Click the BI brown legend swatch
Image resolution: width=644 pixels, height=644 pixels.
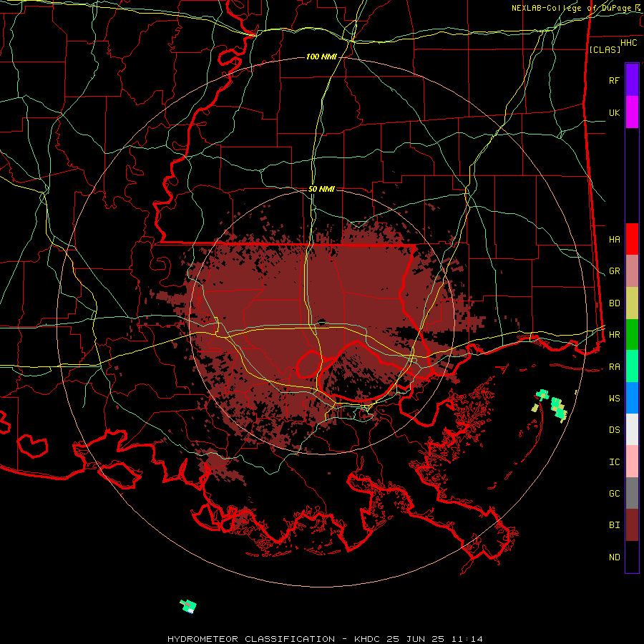click(632, 525)
